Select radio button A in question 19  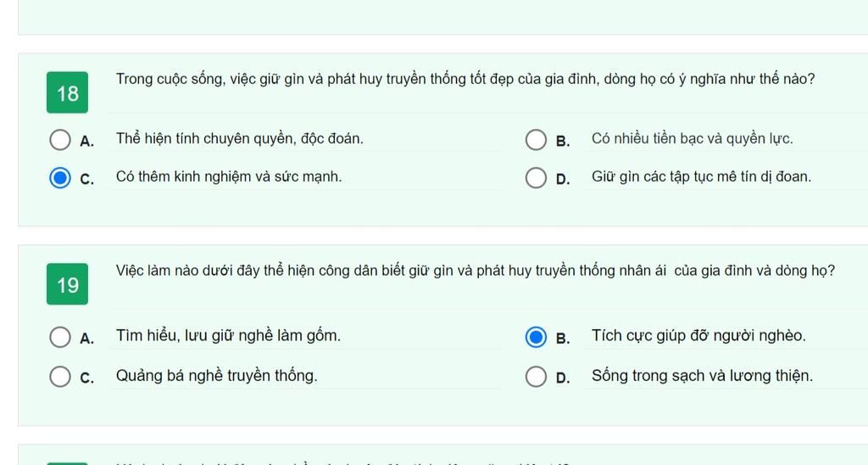click(60, 337)
